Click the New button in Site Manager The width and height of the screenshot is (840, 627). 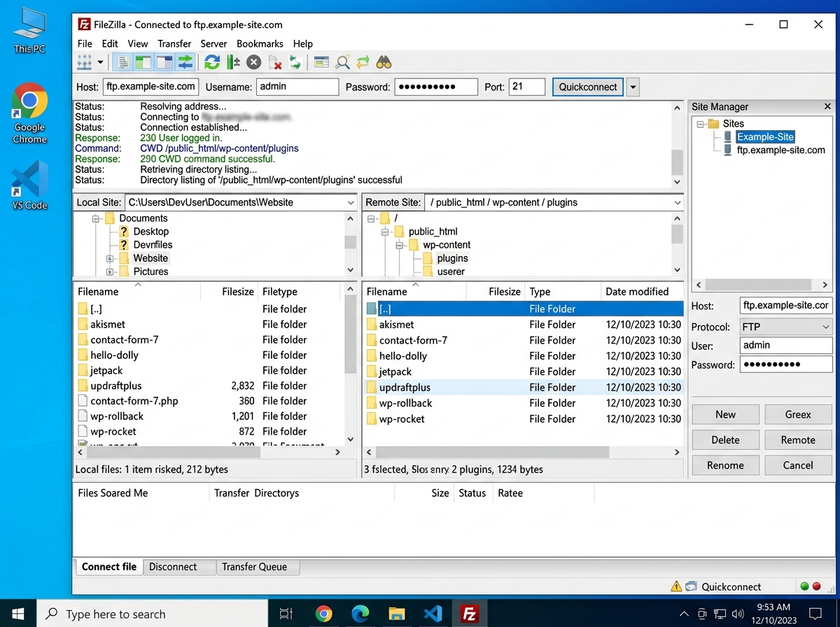click(725, 414)
